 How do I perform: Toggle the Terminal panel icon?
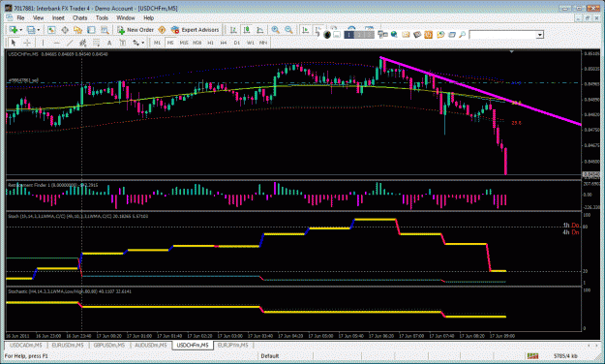pos(91,30)
